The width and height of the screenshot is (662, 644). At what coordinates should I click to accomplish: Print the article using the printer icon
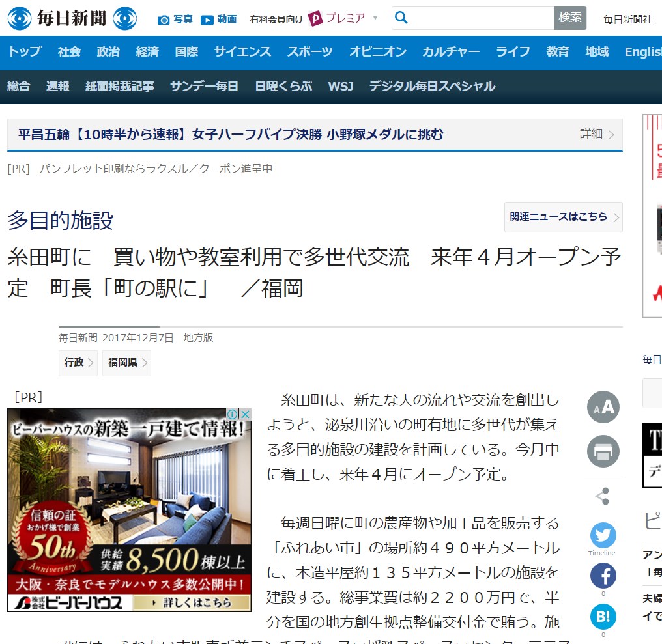[603, 451]
